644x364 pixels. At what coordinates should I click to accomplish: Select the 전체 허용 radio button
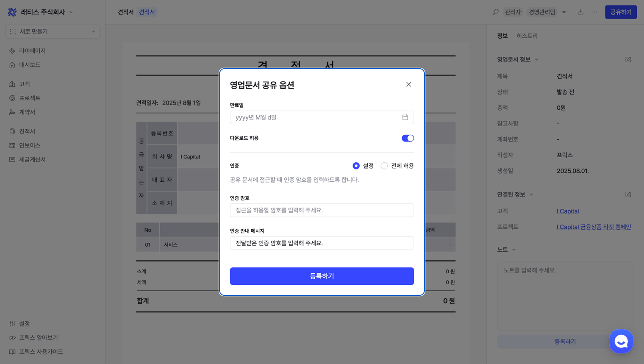point(384,166)
